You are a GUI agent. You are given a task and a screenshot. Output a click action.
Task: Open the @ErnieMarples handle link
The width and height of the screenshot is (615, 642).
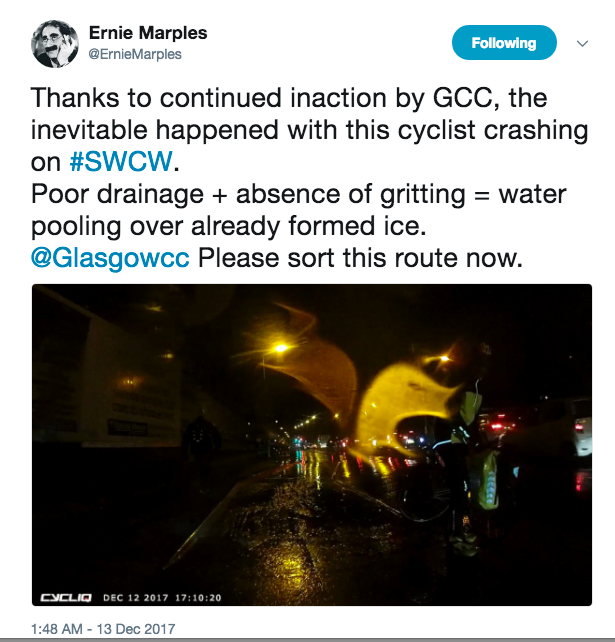tap(135, 54)
